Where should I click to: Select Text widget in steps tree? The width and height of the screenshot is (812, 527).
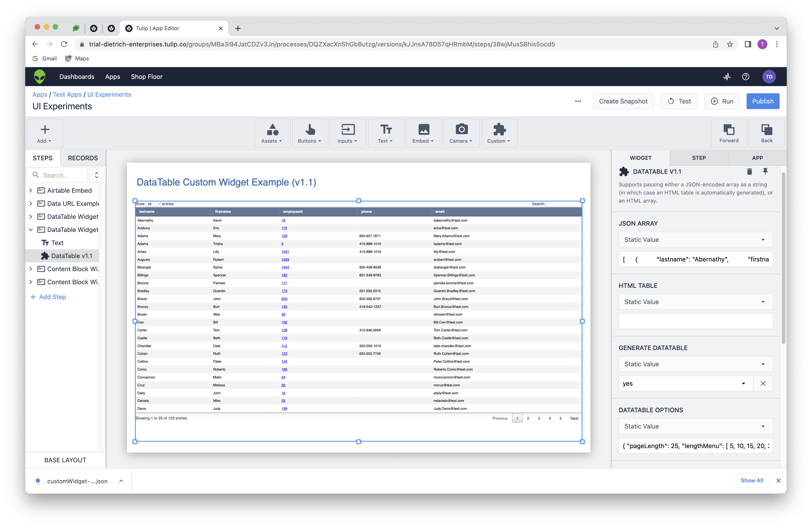pos(52,243)
